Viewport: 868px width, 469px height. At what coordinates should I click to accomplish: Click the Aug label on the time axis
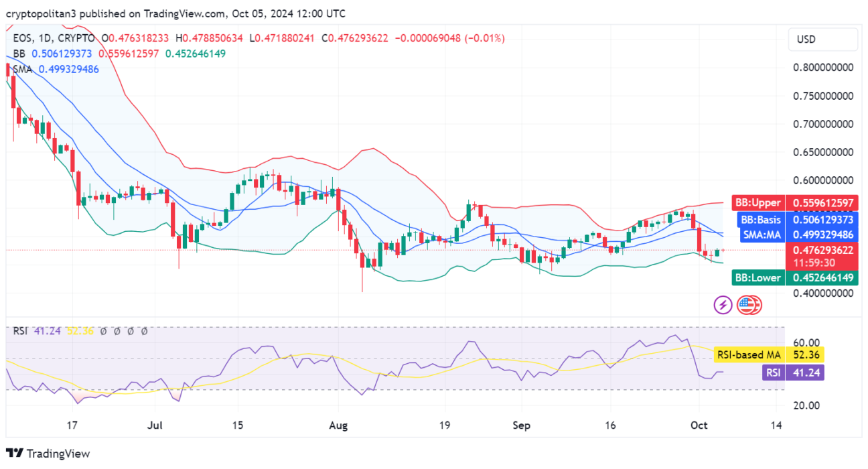click(338, 425)
